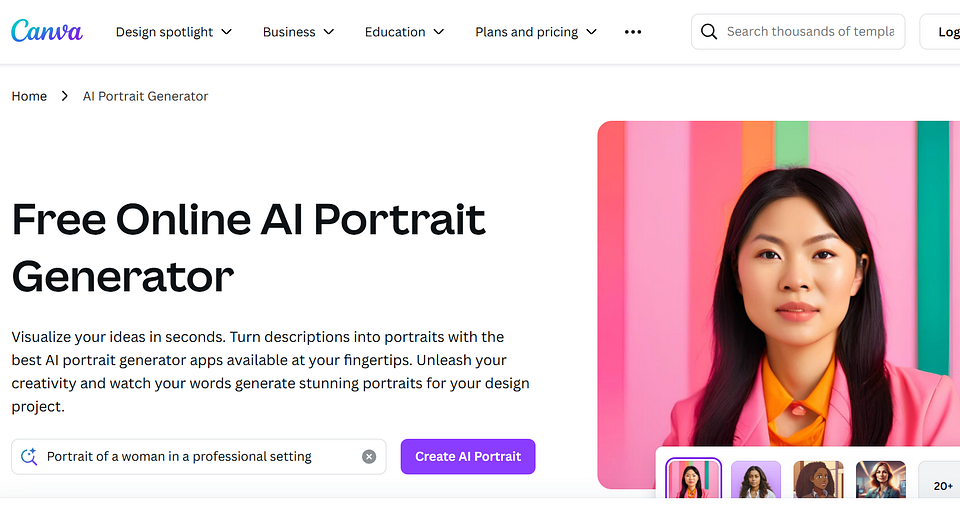Viewport: 960px width, 512px height.
Task: Open the Plans and pricing menu
Action: tap(536, 32)
